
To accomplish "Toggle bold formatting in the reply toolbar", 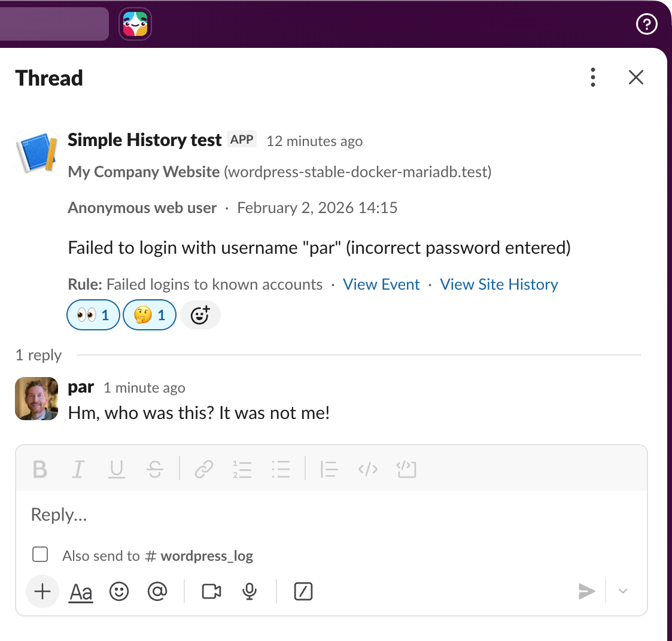I will tap(39, 469).
